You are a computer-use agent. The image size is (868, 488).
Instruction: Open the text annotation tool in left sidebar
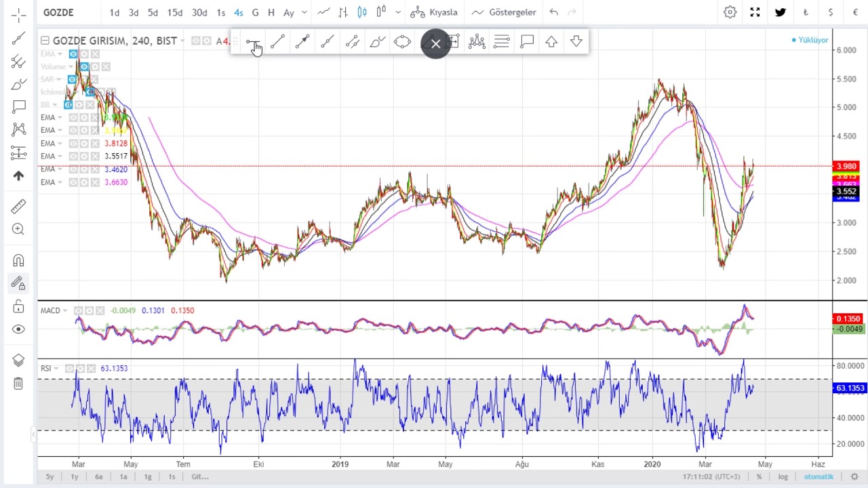click(x=18, y=107)
